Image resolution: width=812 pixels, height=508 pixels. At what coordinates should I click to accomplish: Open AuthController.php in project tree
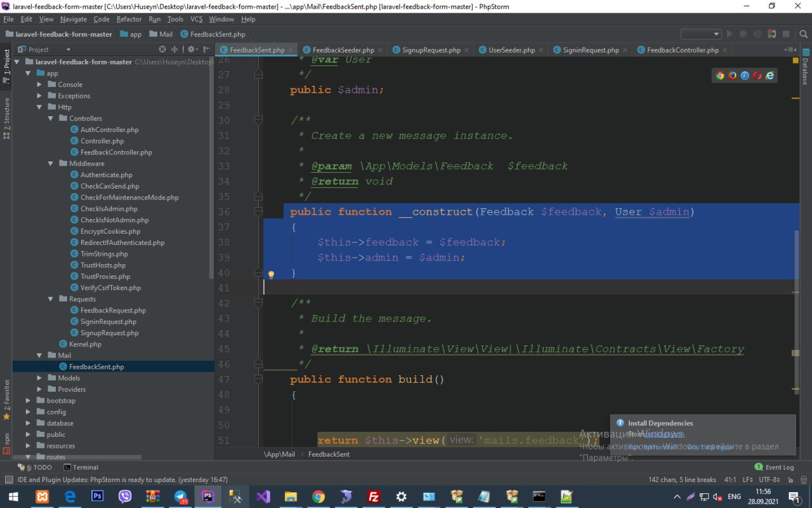click(x=109, y=130)
